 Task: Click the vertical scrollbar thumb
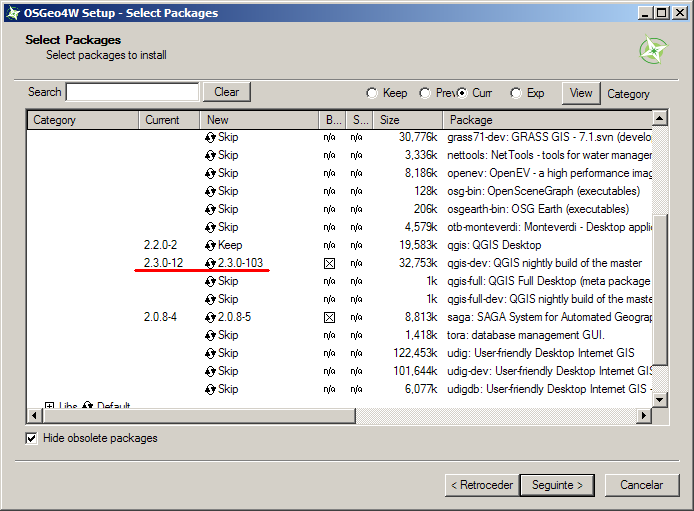click(659, 290)
